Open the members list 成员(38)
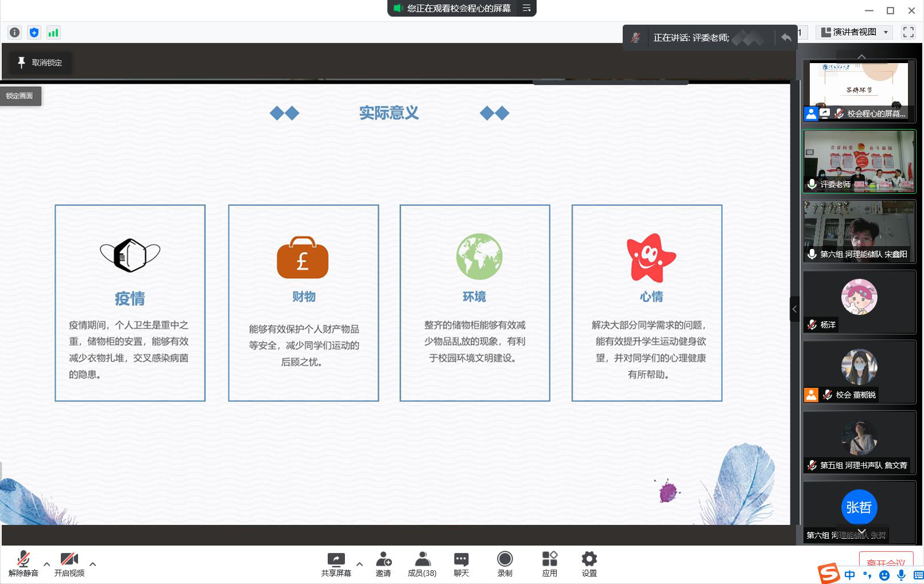924x584 pixels. point(422,563)
